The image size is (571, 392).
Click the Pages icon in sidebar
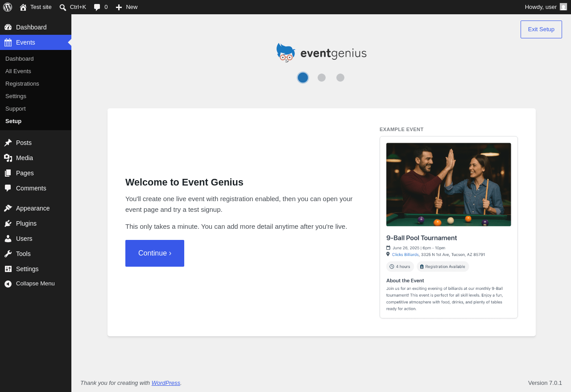pyautogui.click(x=8, y=173)
